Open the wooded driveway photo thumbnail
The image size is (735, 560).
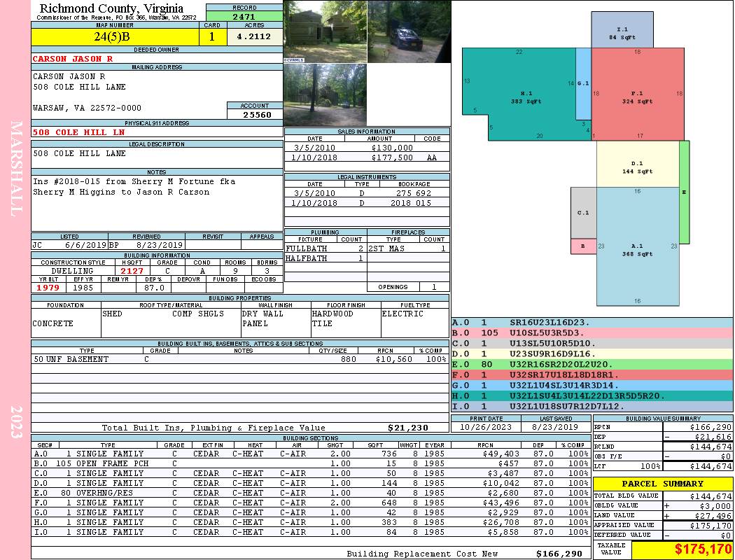[x=325, y=94]
